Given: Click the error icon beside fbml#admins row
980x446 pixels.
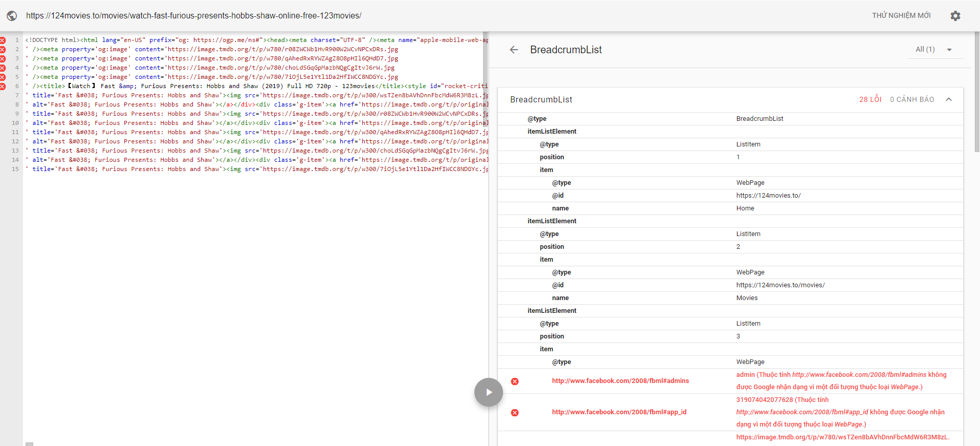Looking at the screenshot, I should 515,381.
